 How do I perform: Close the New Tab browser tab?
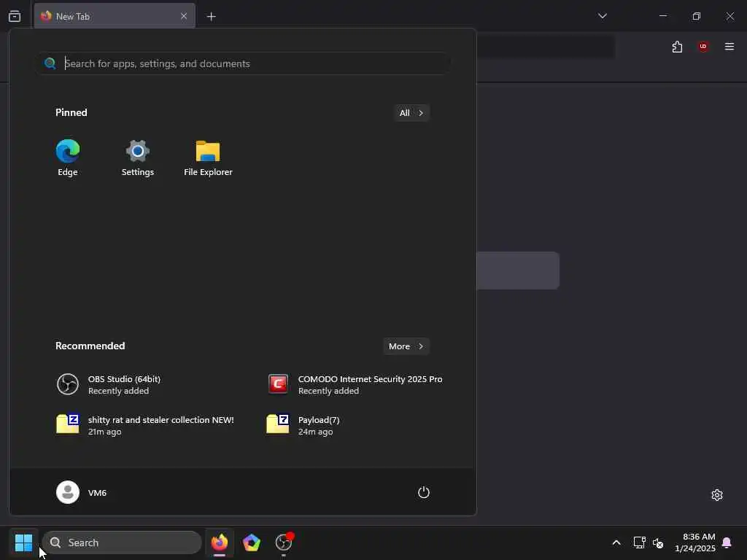tap(184, 16)
